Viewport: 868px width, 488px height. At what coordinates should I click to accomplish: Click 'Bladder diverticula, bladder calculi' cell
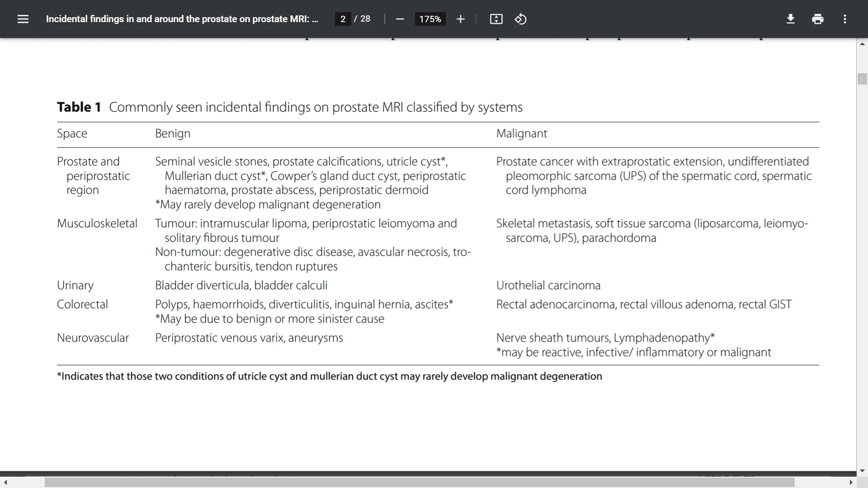pos(241,285)
